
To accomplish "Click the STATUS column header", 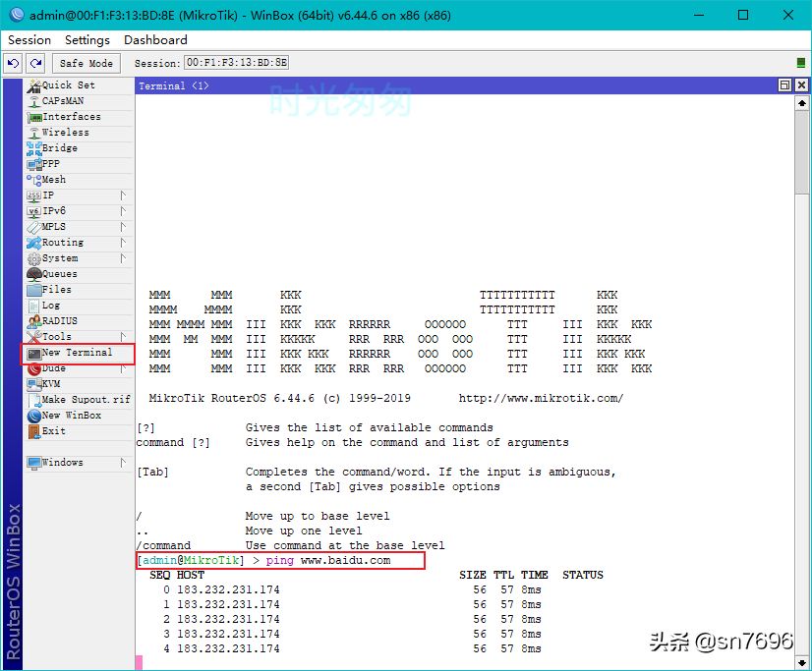I will tap(583, 575).
